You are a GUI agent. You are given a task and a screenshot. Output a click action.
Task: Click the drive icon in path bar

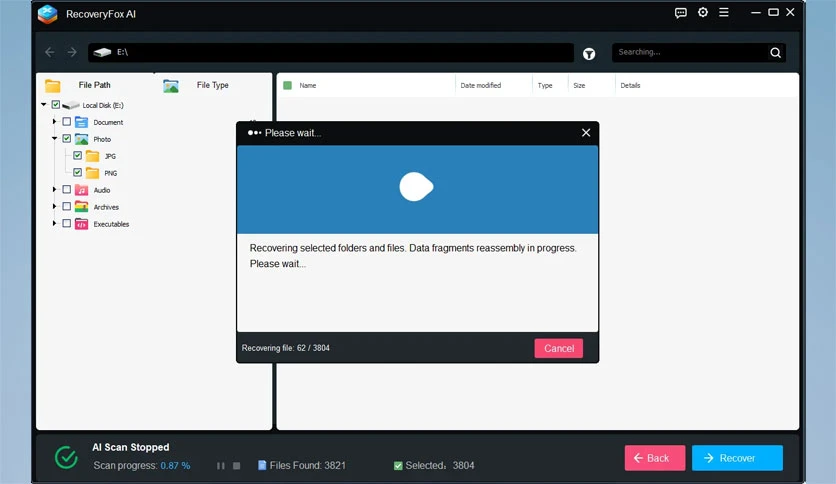coord(102,52)
